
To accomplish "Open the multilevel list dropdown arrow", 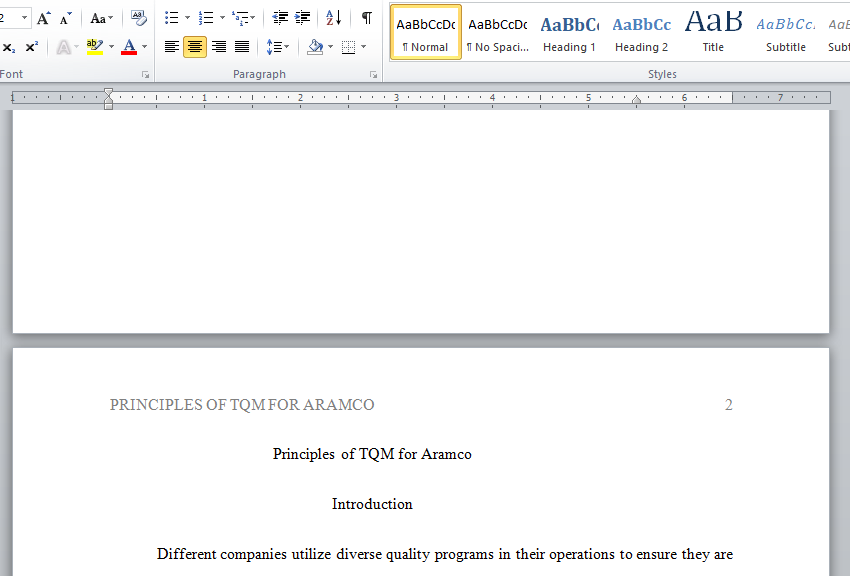I will tap(253, 18).
